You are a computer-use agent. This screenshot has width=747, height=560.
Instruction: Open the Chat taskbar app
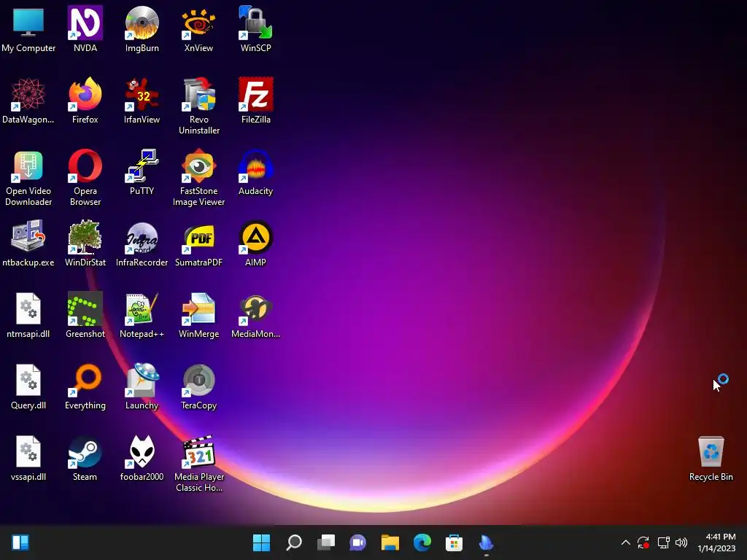tap(357, 542)
